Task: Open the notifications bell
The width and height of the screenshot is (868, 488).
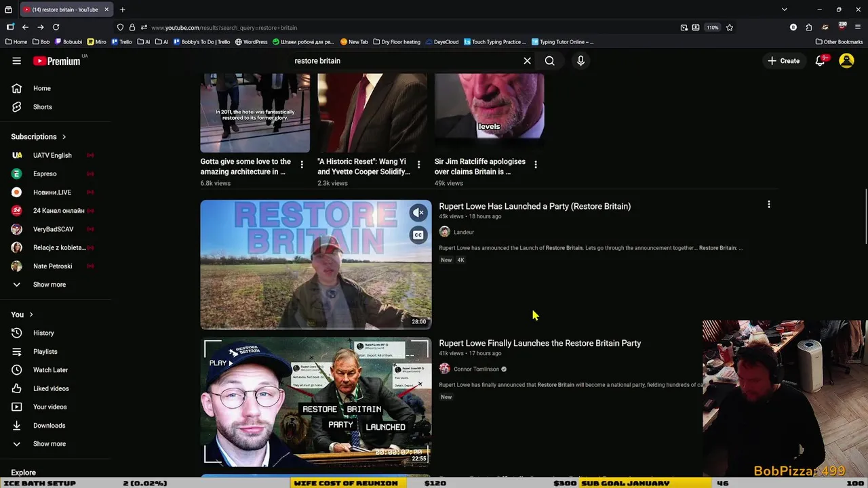Action: pyautogui.click(x=820, y=61)
